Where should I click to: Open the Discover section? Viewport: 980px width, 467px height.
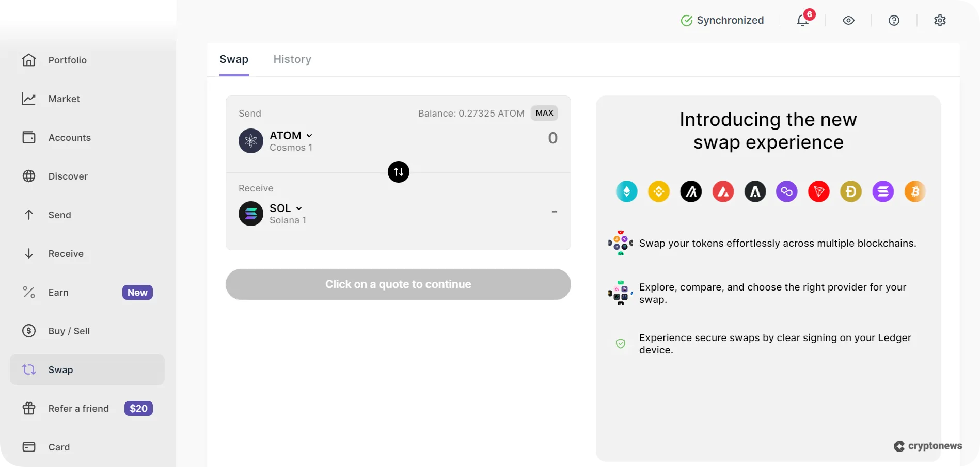pos(67,176)
